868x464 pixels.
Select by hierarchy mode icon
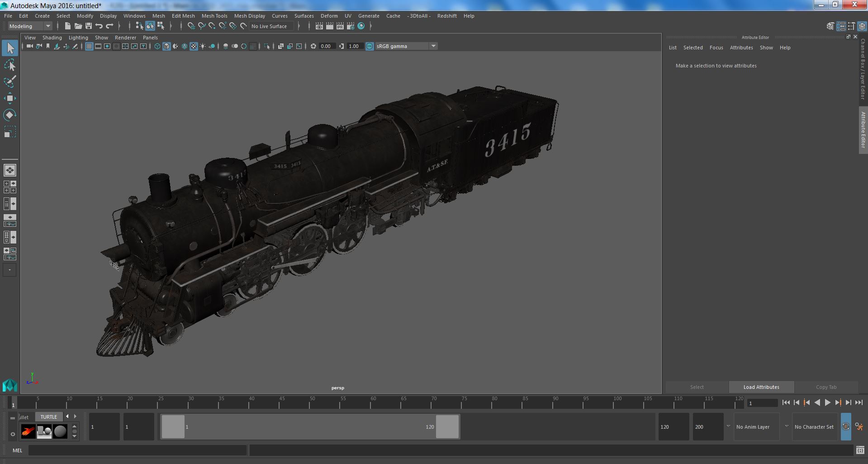pyautogui.click(x=139, y=26)
